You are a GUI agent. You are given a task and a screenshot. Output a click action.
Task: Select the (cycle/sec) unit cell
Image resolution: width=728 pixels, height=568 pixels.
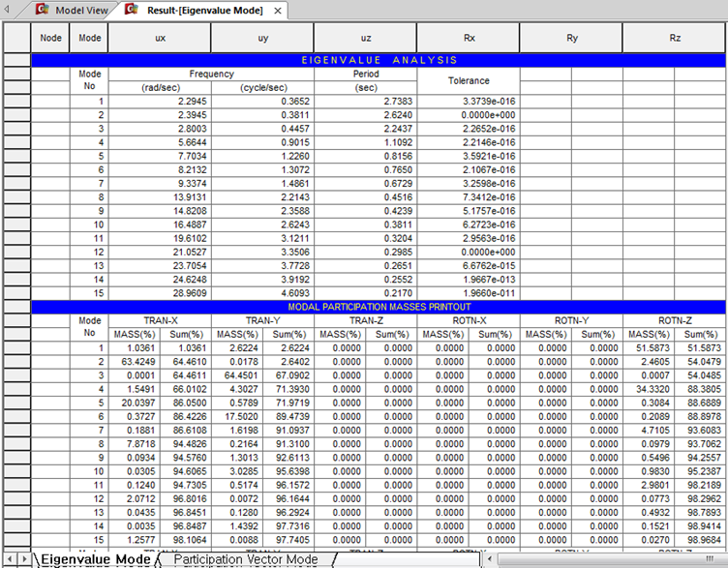pyautogui.click(x=262, y=88)
